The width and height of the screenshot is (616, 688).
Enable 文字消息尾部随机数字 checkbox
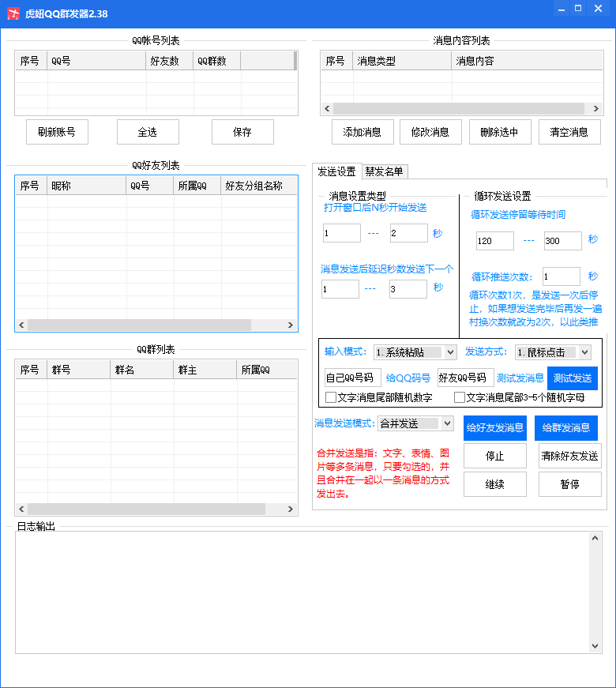click(331, 397)
